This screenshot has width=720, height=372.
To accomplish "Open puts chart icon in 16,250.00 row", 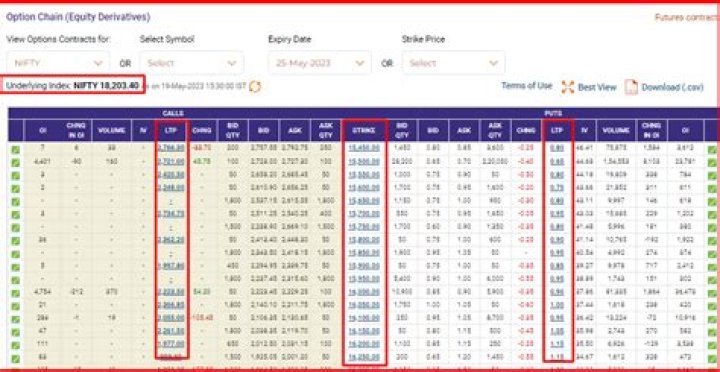I will click(x=712, y=358).
